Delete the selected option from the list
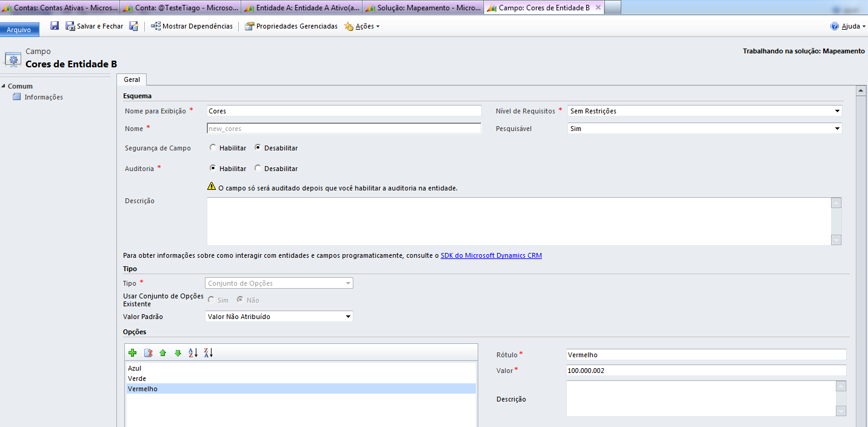This screenshot has height=427, width=868. [148, 353]
